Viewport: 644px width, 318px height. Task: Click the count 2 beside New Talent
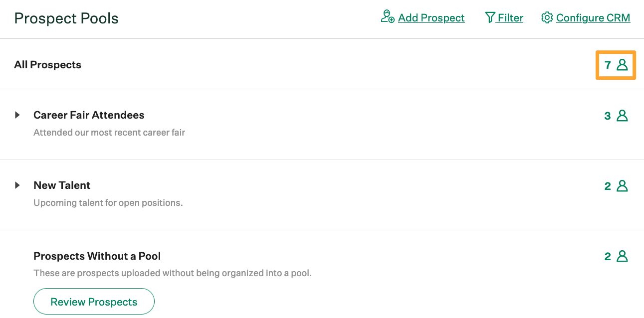point(608,185)
